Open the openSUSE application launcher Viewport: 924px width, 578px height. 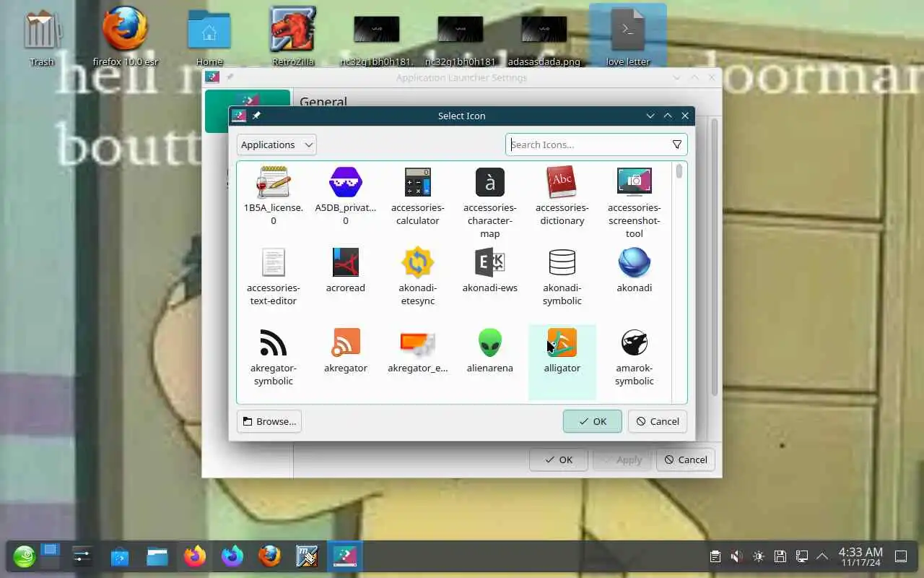click(x=25, y=556)
